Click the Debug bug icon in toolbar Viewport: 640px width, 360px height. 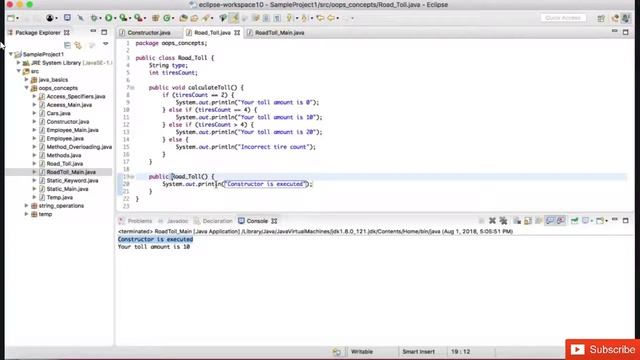click(x=94, y=18)
